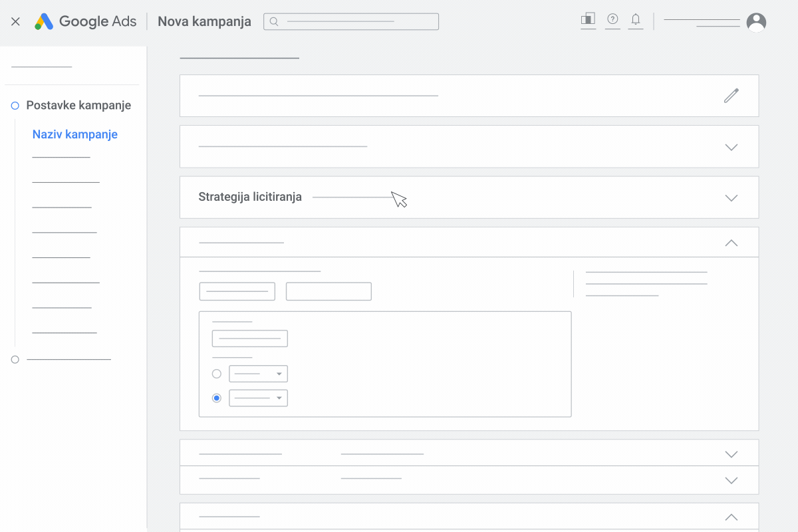The height and width of the screenshot is (532, 798).
Task: Focus the top search input field
Action: coord(351,21)
